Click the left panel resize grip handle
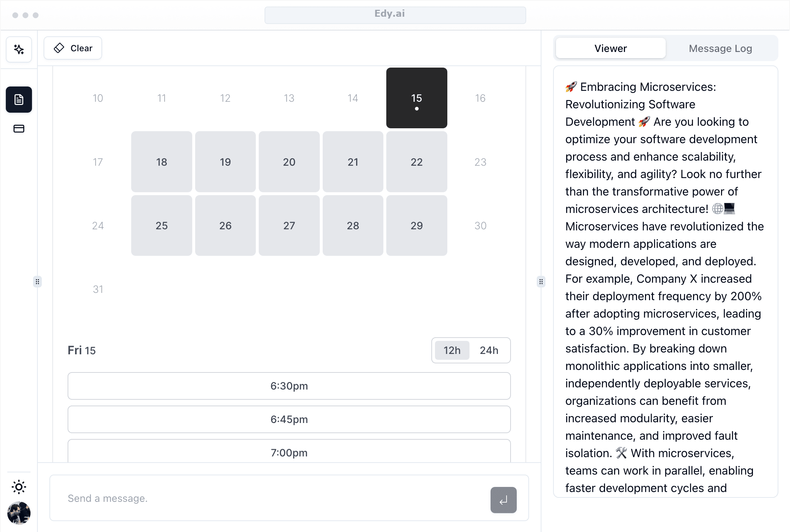This screenshot has height=532, width=790. (37, 282)
